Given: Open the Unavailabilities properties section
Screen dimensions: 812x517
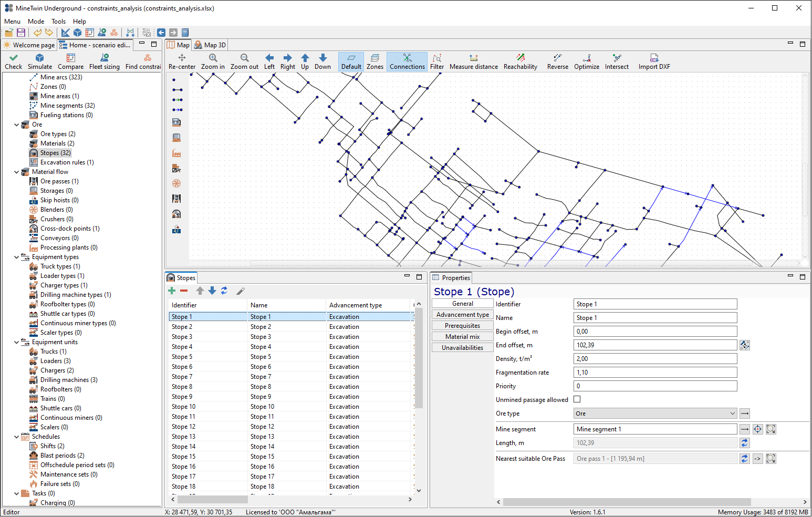Looking at the screenshot, I should (463, 348).
